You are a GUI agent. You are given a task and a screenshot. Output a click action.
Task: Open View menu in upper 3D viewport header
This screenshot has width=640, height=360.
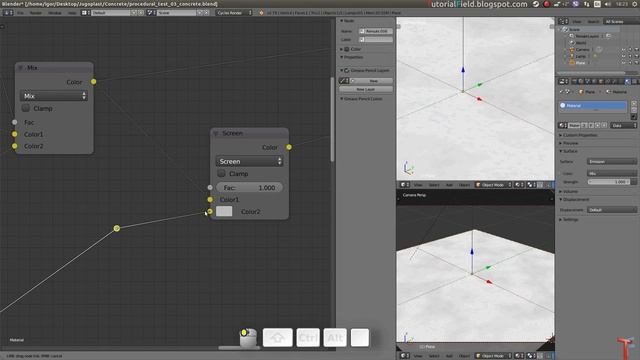(418, 185)
